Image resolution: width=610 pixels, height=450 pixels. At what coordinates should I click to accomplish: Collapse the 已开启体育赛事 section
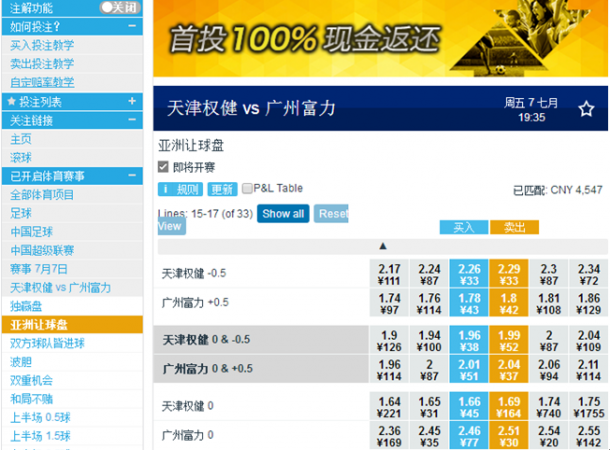[132, 175]
